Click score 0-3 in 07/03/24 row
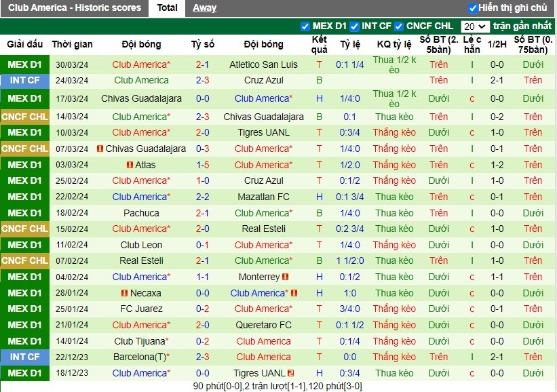This screenshot has width=557, height=392. (x=202, y=149)
